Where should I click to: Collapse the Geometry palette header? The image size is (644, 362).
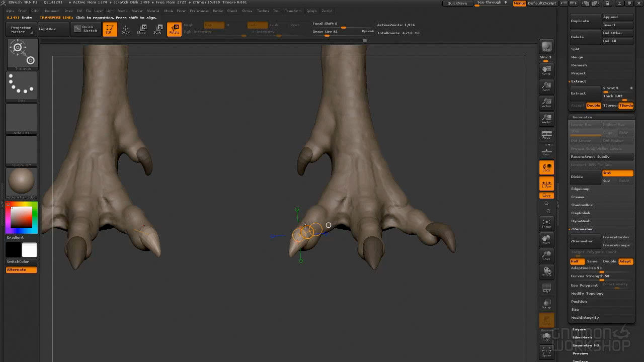pyautogui.click(x=582, y=117)
